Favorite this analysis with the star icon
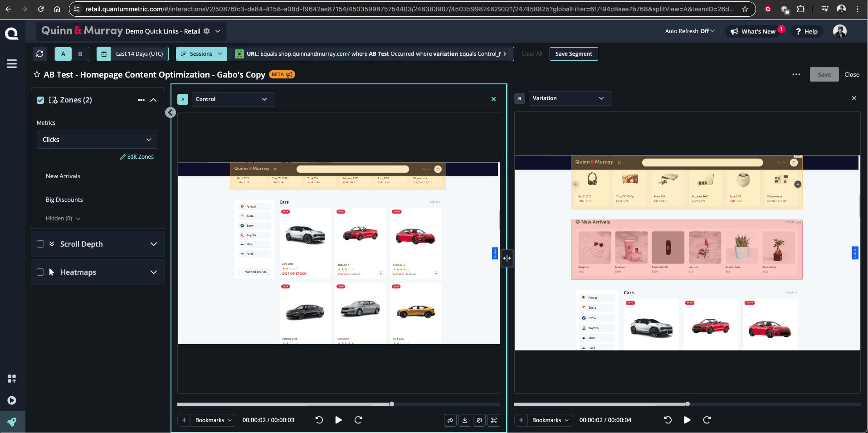The height and width of the screenshot is (433, 868). 37,74
